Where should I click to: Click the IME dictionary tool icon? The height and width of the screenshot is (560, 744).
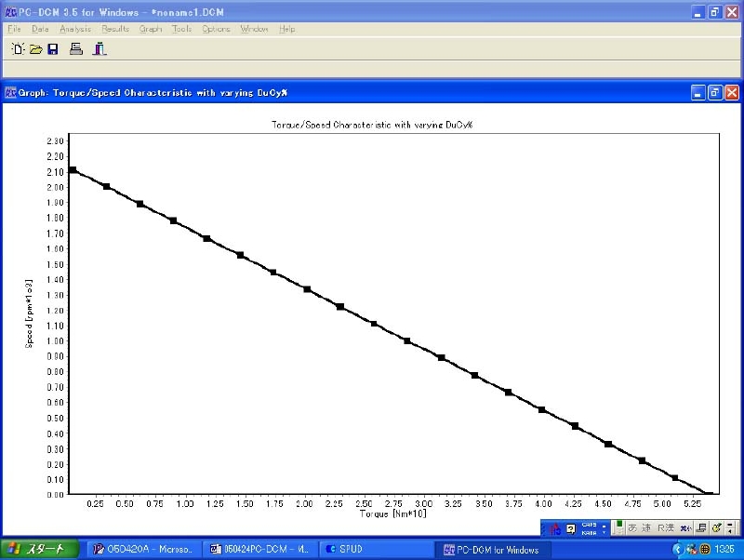click(701, 527)
